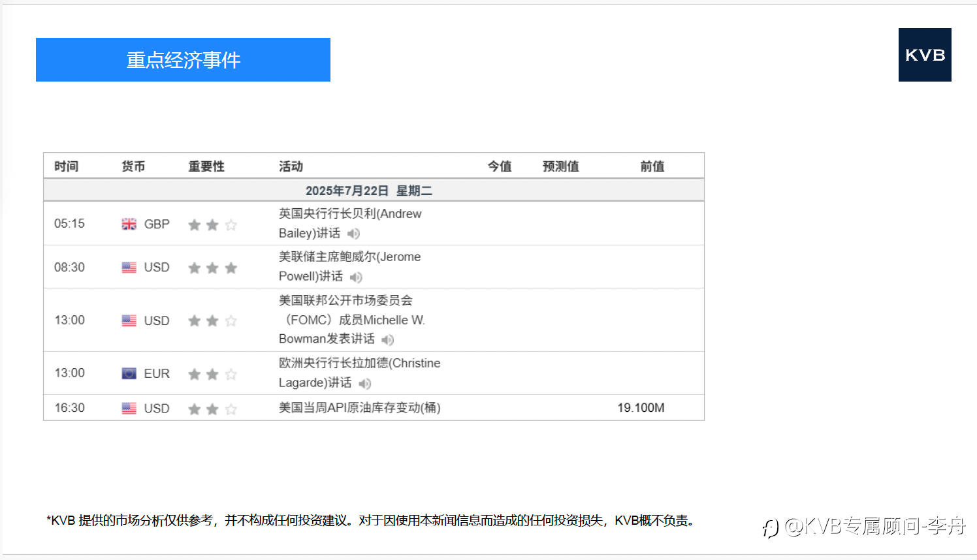Viewport: 977px width, 560px height.
Task: Click the importance stars in the API crude oil row
Action: click(212, 409)
